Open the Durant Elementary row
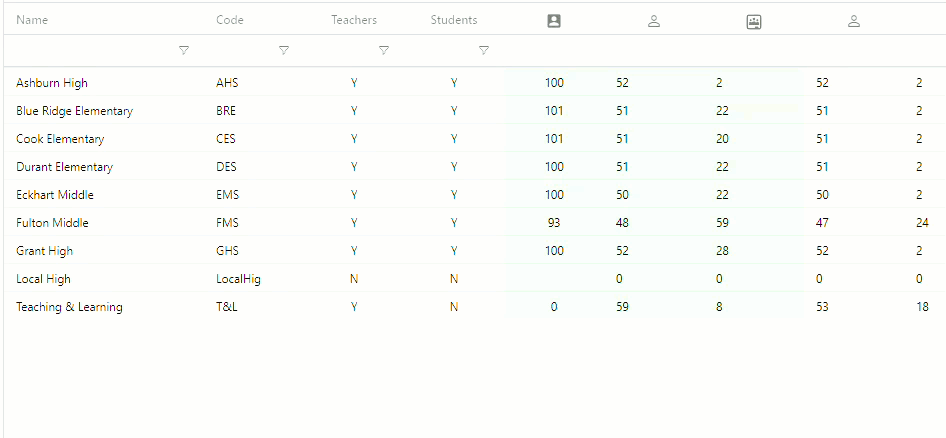 (65, 167)
